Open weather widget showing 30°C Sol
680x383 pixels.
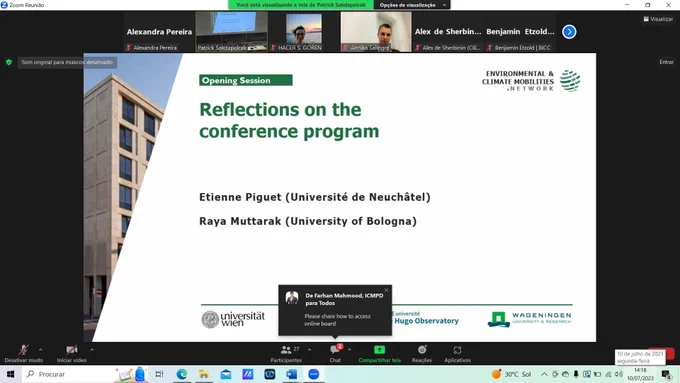(512, 374)
